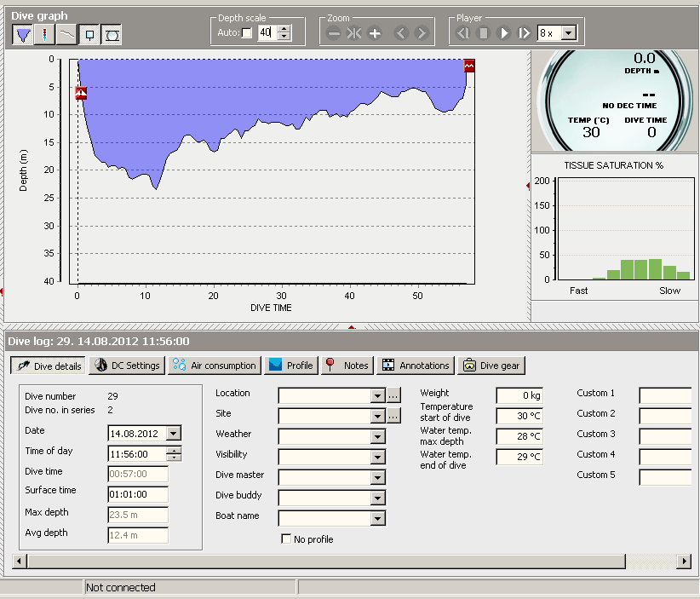Toggle the dive computer gauge display icon
The image size is (700, 599).
click(112, 35)
